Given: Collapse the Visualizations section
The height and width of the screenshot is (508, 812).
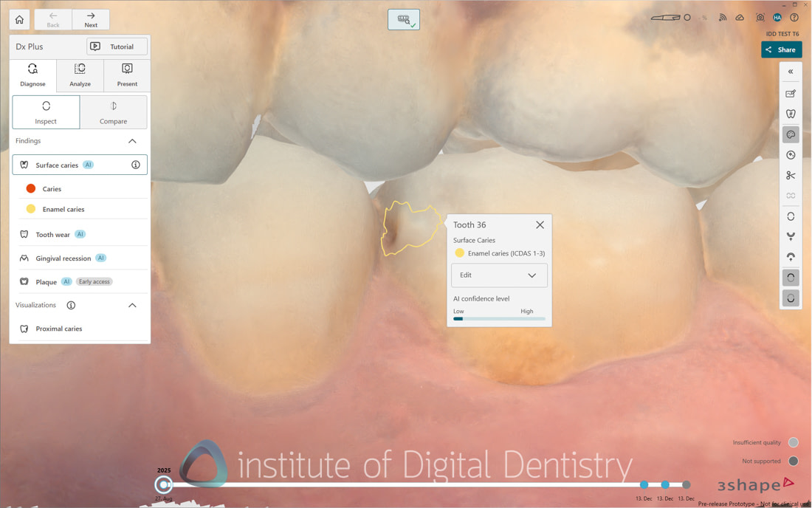Looking at the screenshot, I should point(133,305).
